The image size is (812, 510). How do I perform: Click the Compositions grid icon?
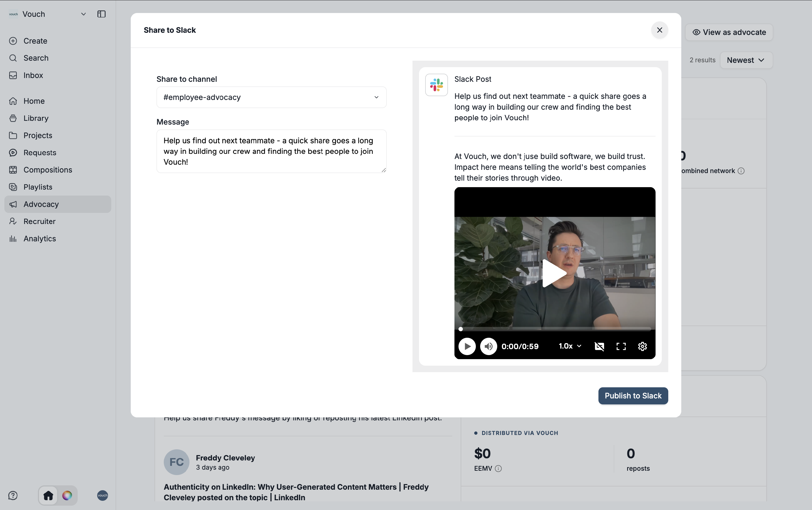click(x=13, y=170)
